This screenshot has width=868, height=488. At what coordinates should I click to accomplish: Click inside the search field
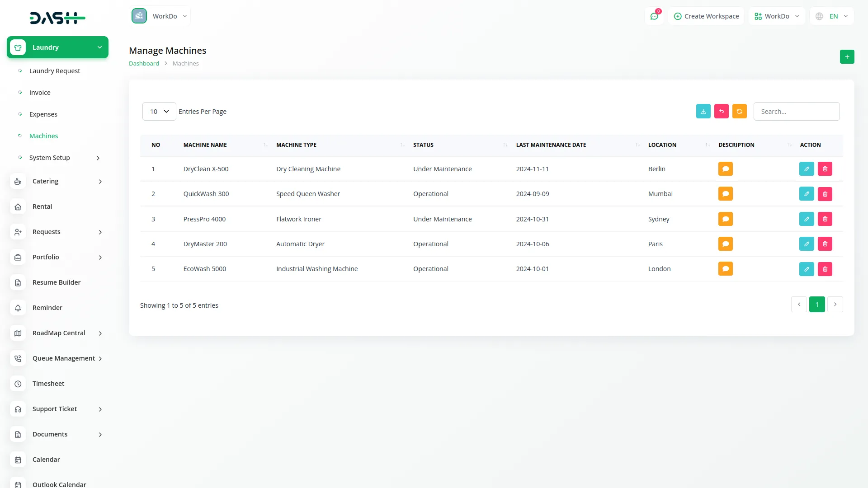pyautogui.click(x=797, y=111)
